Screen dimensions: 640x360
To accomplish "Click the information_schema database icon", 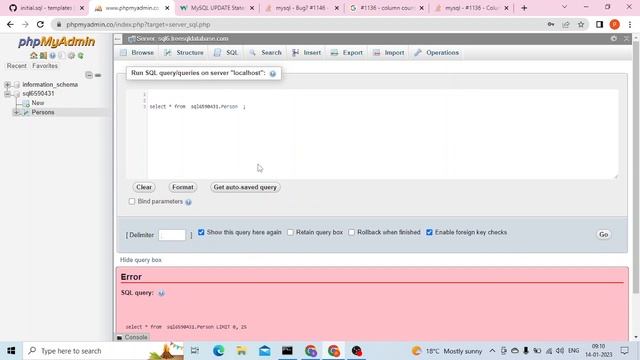I will [x=17, y=84].
